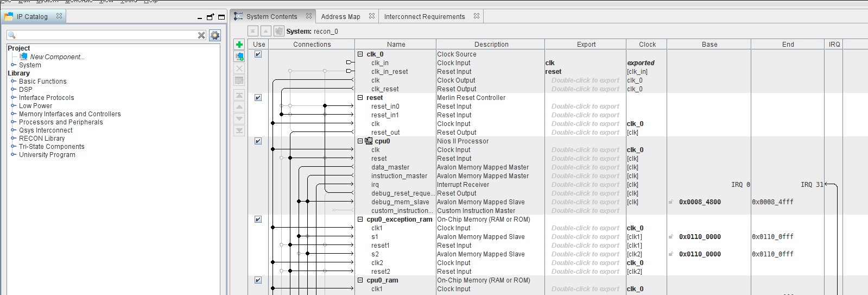The image size is (868, 295).
Task: Click the add subsystem icon below the plus
Action: click(239, 57)
